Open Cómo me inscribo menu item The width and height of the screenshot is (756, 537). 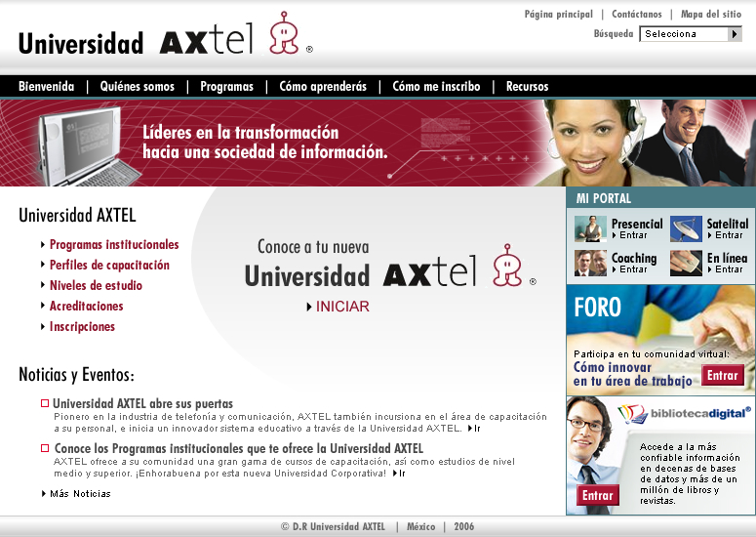[x=436, y=86]
